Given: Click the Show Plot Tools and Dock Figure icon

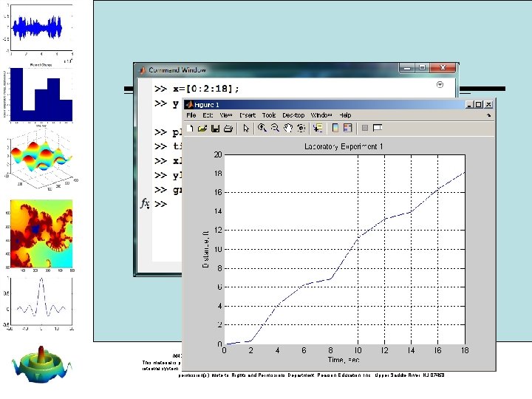Looking at the screenshot, I should coord(378,128).
